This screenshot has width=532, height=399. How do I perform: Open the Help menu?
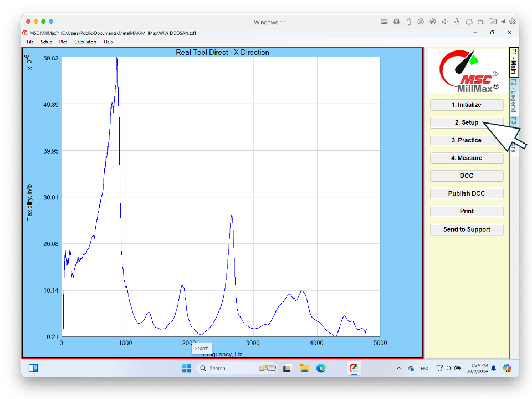(109, 42)
